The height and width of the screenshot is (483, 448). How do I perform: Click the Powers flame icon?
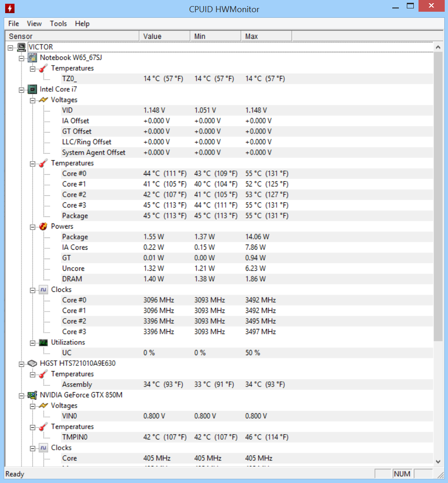click(44, 226)
